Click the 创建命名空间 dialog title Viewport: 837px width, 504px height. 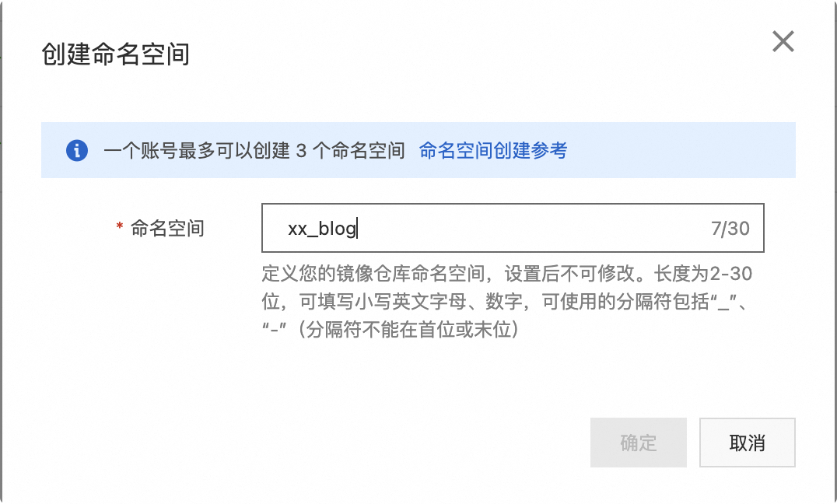click(x=115, y=55)
